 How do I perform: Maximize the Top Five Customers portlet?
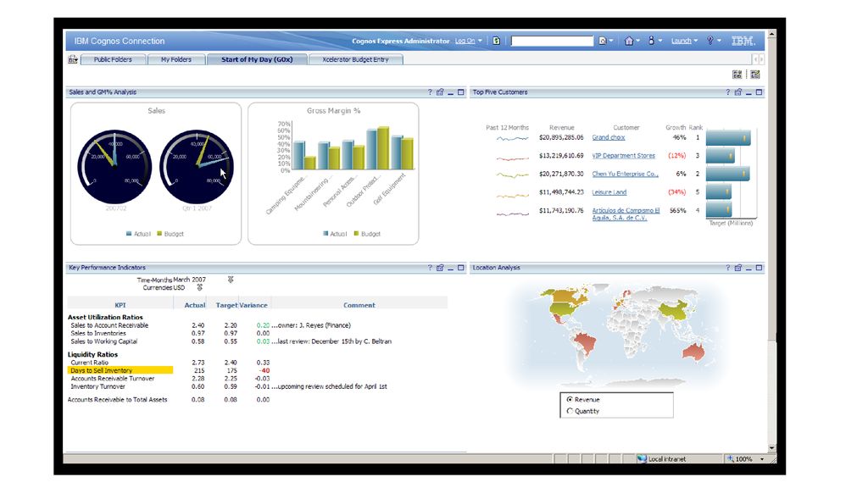(759, 92)
